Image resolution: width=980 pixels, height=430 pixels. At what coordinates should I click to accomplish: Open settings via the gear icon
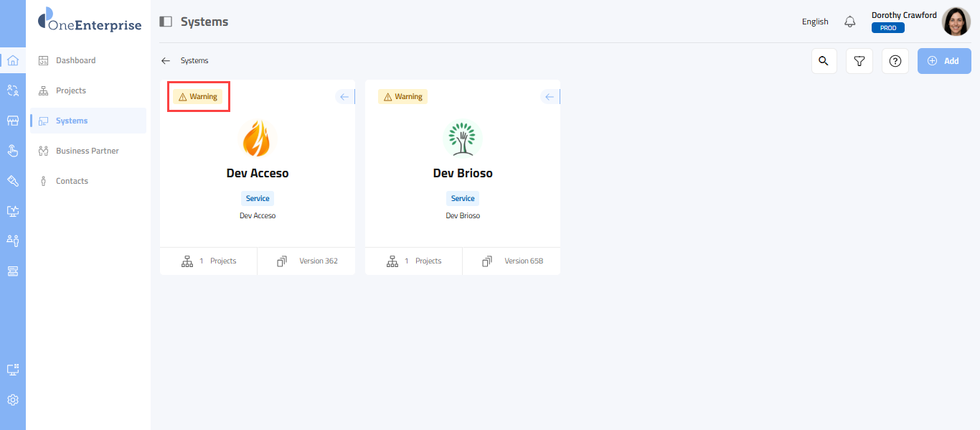12,400
